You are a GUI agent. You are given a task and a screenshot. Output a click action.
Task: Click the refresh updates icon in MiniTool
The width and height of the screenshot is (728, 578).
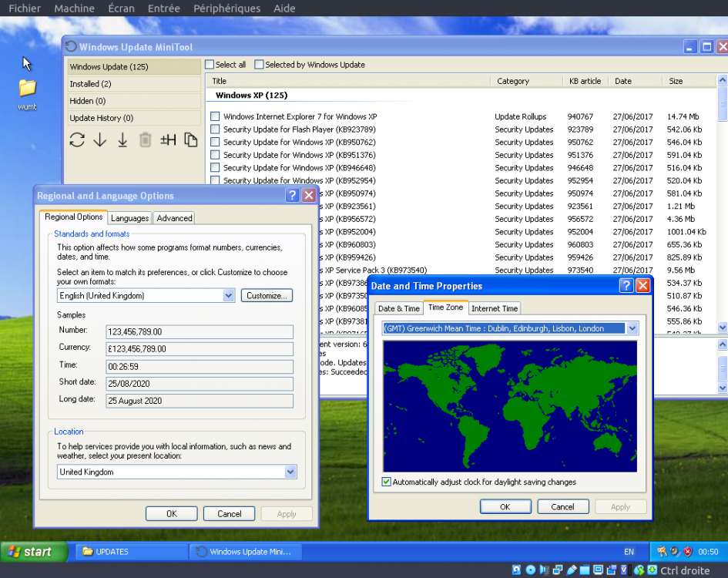pos(77,139)
